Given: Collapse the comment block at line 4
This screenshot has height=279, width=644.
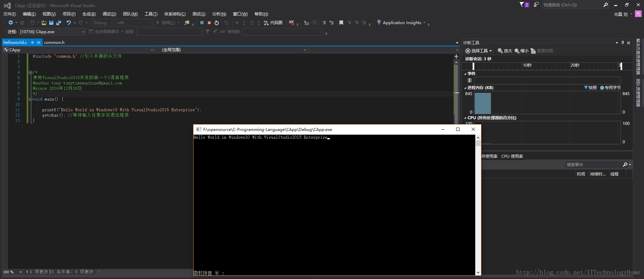Looking at the screenshot, I should pyautogui.click(x=31, y=72).
